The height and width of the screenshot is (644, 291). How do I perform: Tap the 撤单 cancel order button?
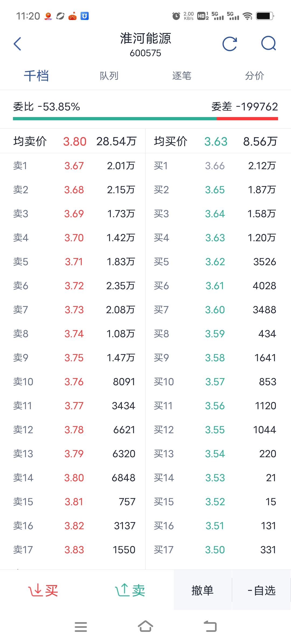[203, 590]
